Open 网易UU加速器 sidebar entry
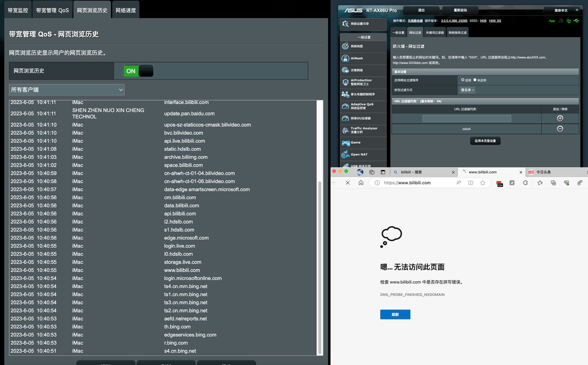588x365 pixels. [363, 119]
